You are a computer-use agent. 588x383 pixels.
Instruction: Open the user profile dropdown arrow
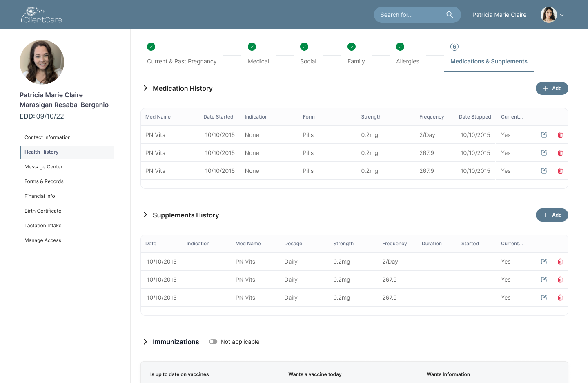click(x=562, y=15)
